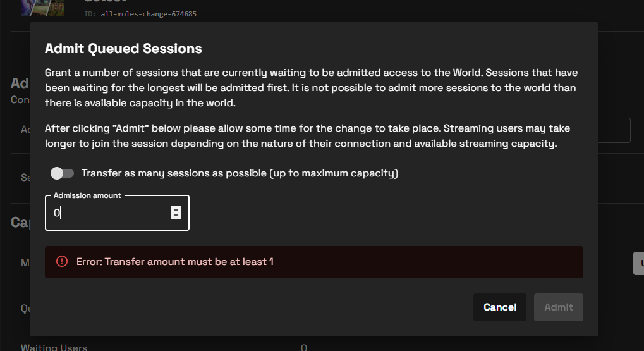Click the red error alert icon
This screenshot has width=644, height=351.
pos(62,262)
